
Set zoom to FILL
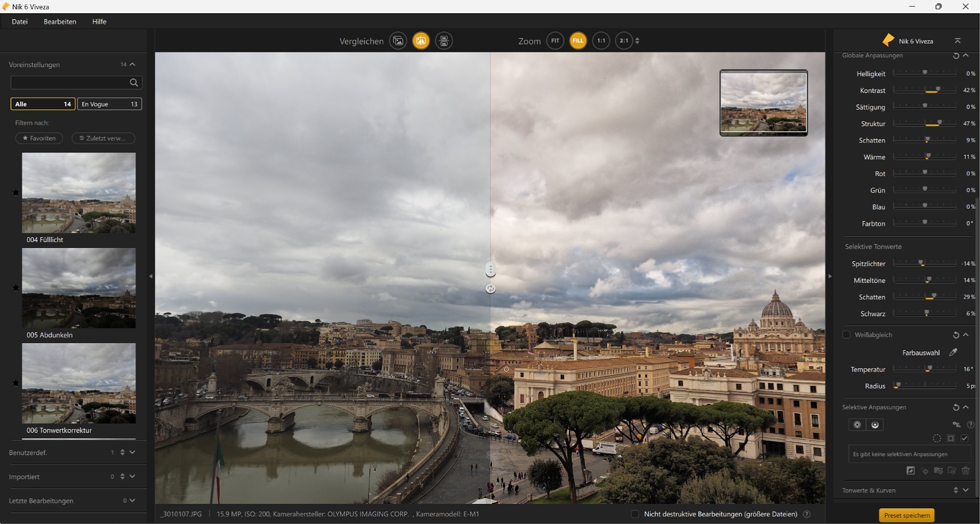pos(578,41)
